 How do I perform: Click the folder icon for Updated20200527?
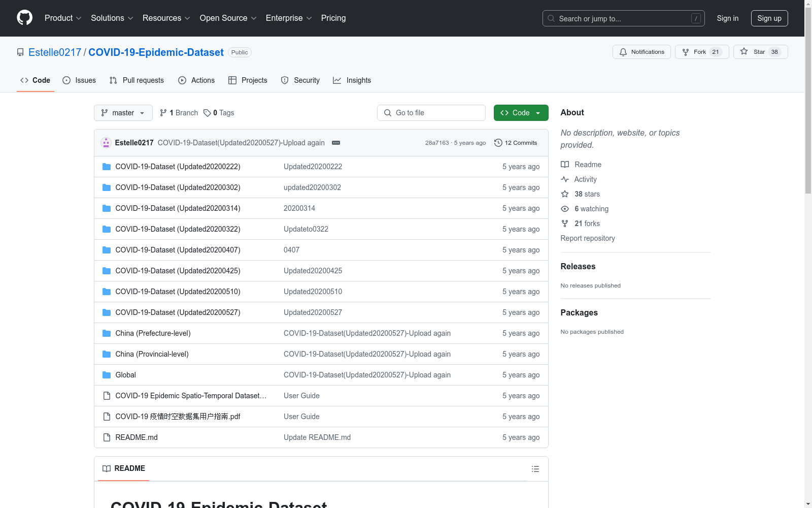(x=107, y=312)
